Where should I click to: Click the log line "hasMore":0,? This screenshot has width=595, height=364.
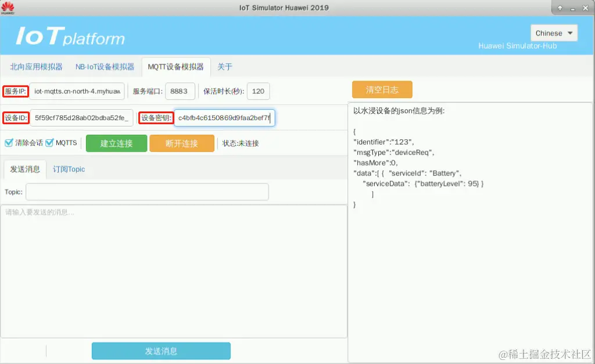[x=376, y=163]
